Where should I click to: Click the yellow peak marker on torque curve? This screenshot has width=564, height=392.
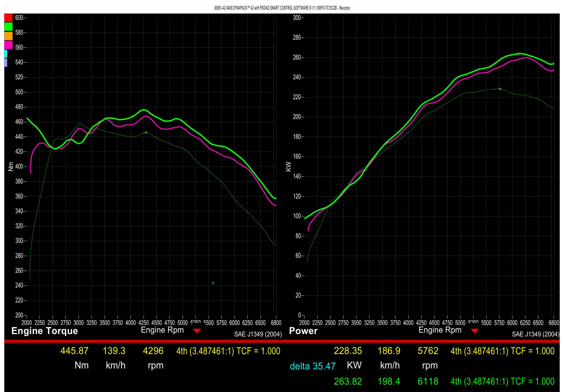(x=146, y=133)
